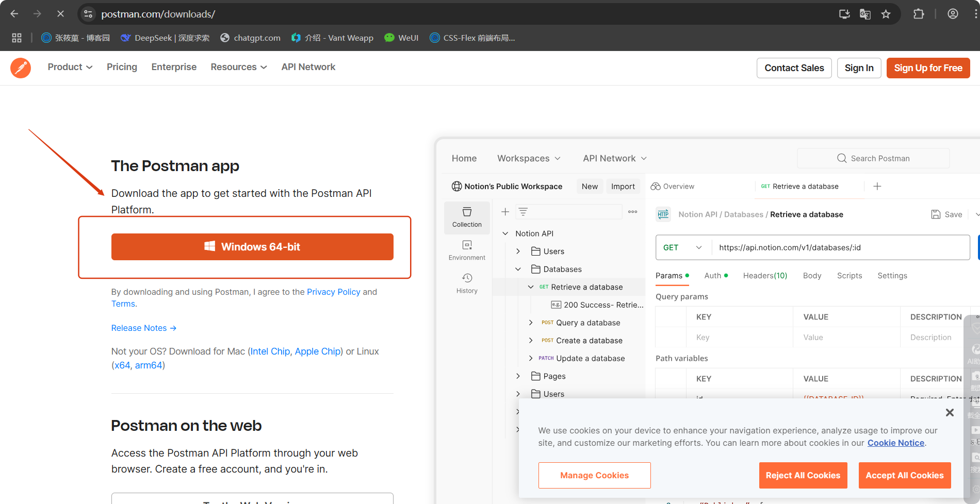Click the Import button in workspace
Image resolution: width=980 pixels, height=504 pixels.
coord(623,186)
